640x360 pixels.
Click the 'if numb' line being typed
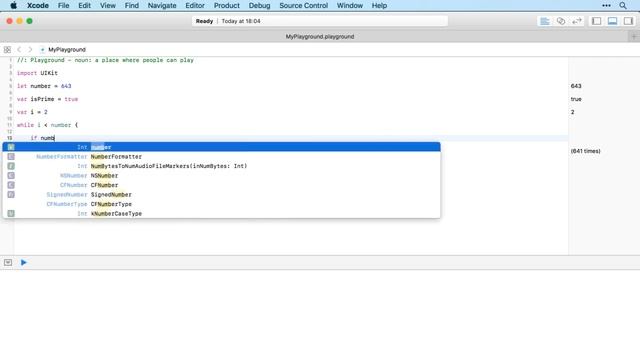[42, 138]
